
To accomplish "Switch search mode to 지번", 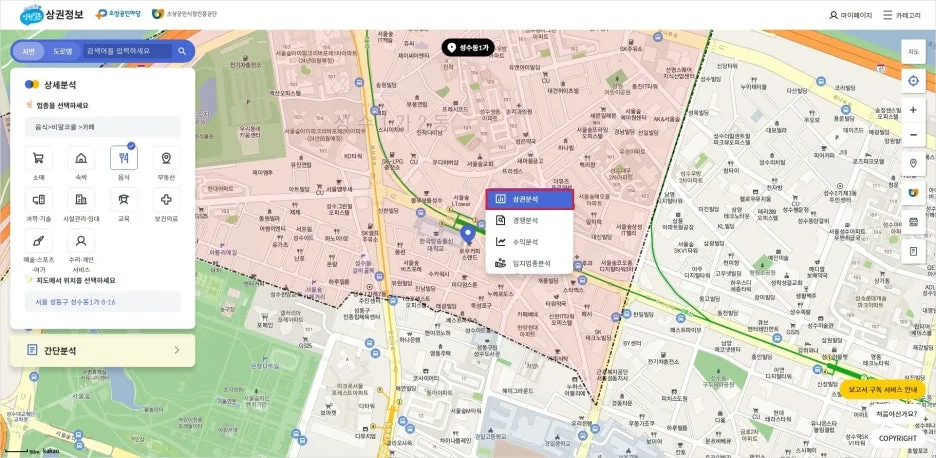I will click(29, 51).
